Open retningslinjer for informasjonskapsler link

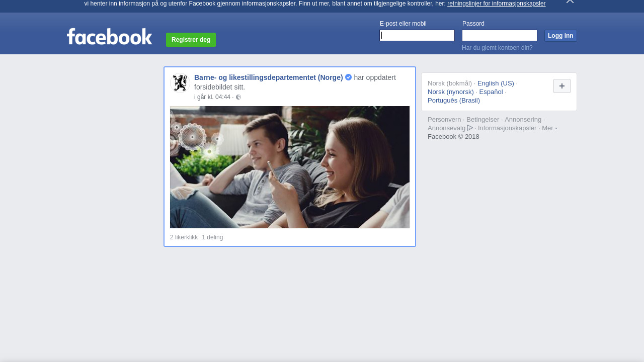point(496,4)
